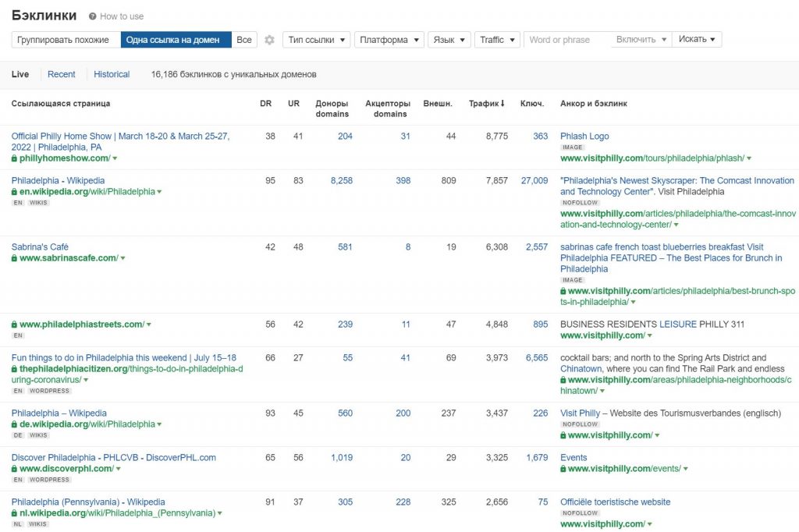Expand the www.philadelphiastreets.com URL menu arrow
799x532 pixels.
click(149, 324)
